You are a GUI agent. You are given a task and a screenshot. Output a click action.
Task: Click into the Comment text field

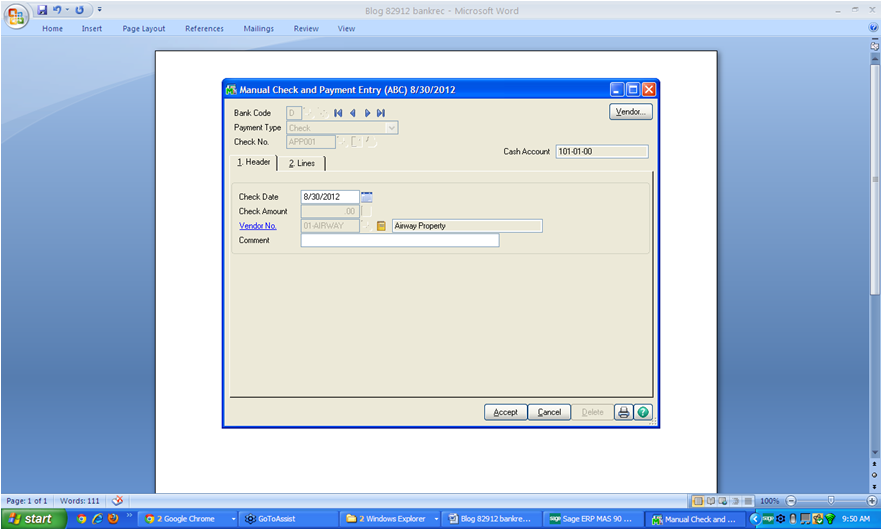tap(399, 240)
